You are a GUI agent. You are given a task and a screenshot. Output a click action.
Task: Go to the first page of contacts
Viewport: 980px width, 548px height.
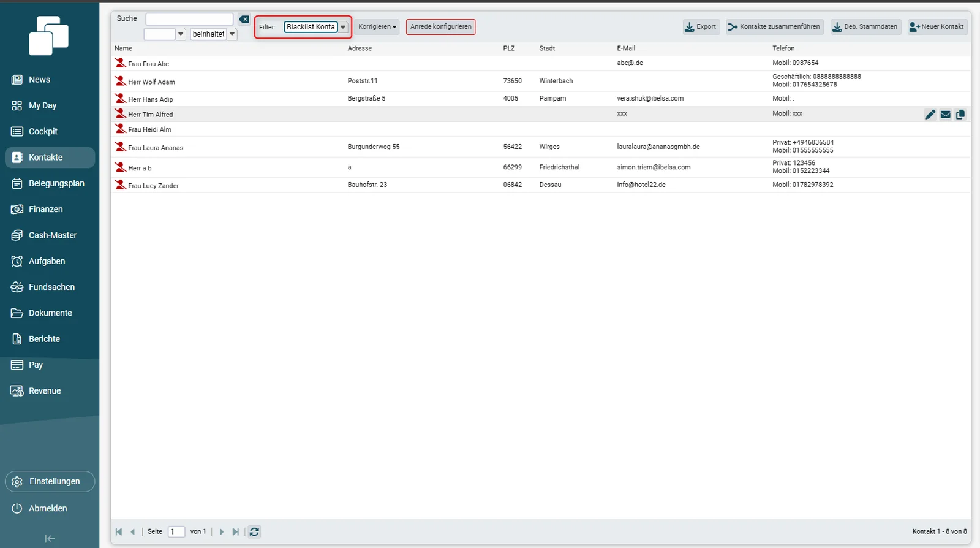tap(119, 532)
